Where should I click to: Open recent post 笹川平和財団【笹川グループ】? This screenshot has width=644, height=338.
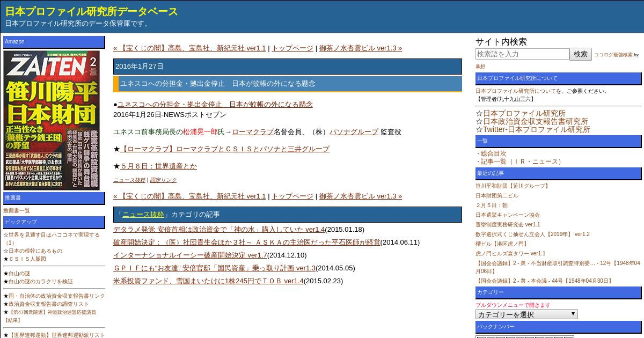coord(513,186)
